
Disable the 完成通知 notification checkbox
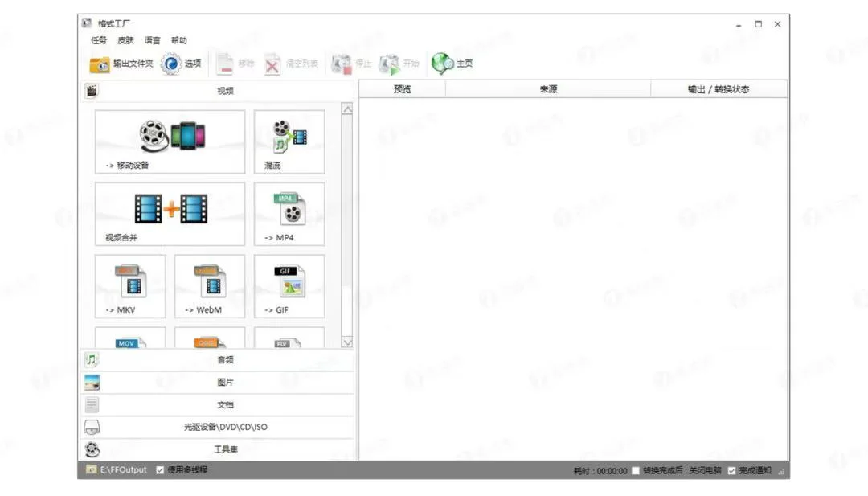click(731, 469)
